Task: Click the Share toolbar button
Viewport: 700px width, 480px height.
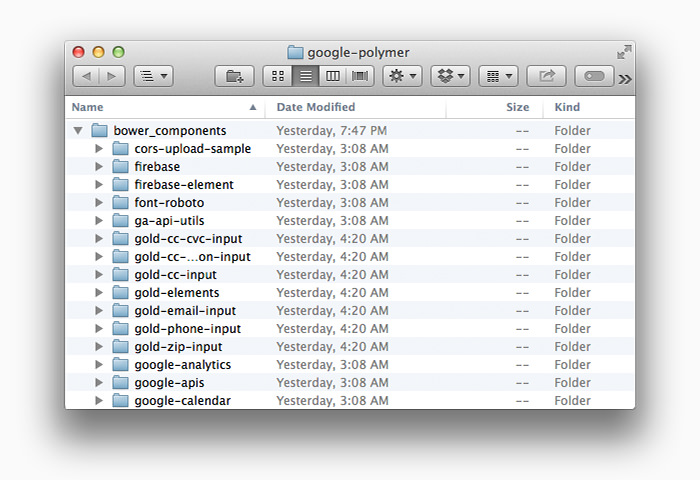Action: click(546, 76)
